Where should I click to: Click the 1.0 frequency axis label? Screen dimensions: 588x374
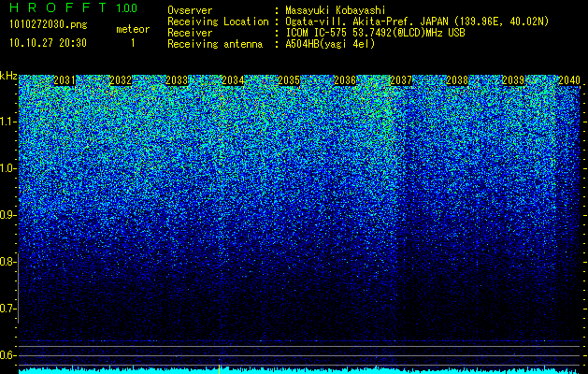tap(7, 168)
